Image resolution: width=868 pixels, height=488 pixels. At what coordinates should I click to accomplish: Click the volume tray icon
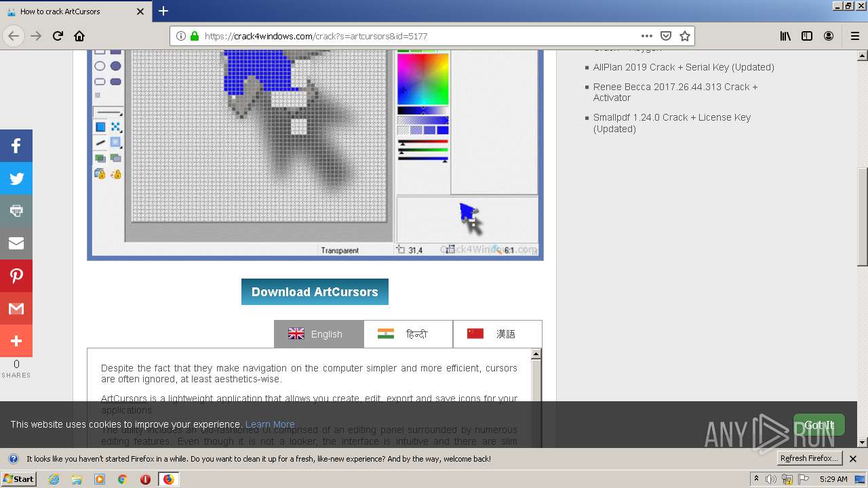coord(771,479)
